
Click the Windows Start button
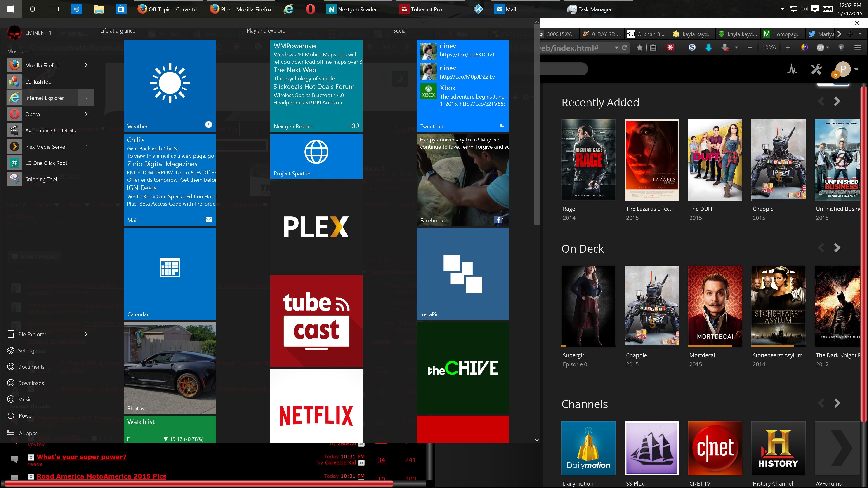tap(11, 9)
